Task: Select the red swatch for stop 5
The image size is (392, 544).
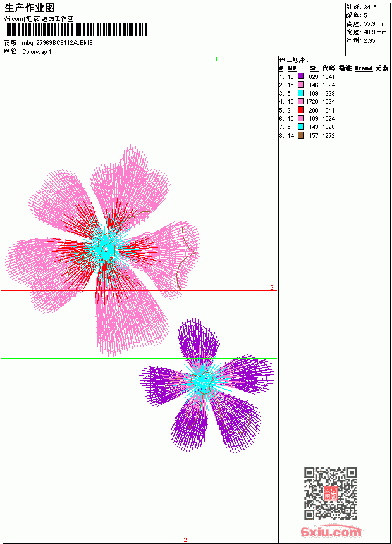Action: pyautogui.click(x=301, y=109)
